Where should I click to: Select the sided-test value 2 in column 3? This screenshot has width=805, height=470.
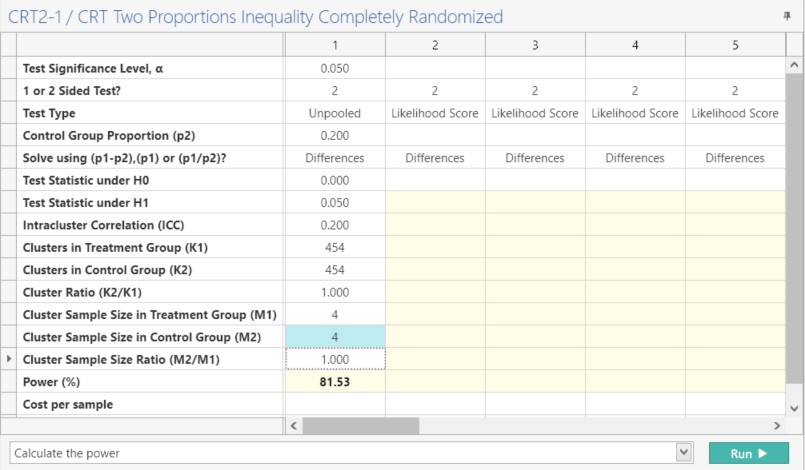point(535,90)
